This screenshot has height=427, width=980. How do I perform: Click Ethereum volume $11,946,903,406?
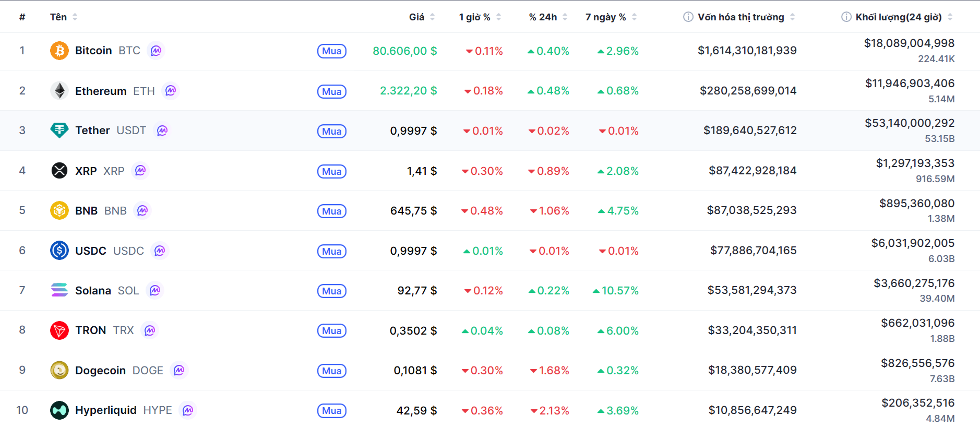click(910, 84)
